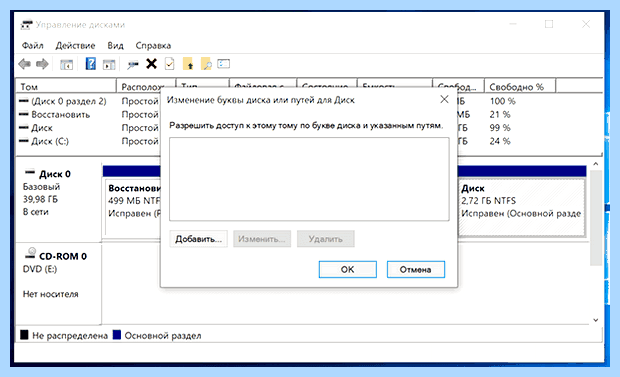The width and height of the screenshot is (620, 377).
Task: Close the drive letter change dialog
Action: point(444,99)
